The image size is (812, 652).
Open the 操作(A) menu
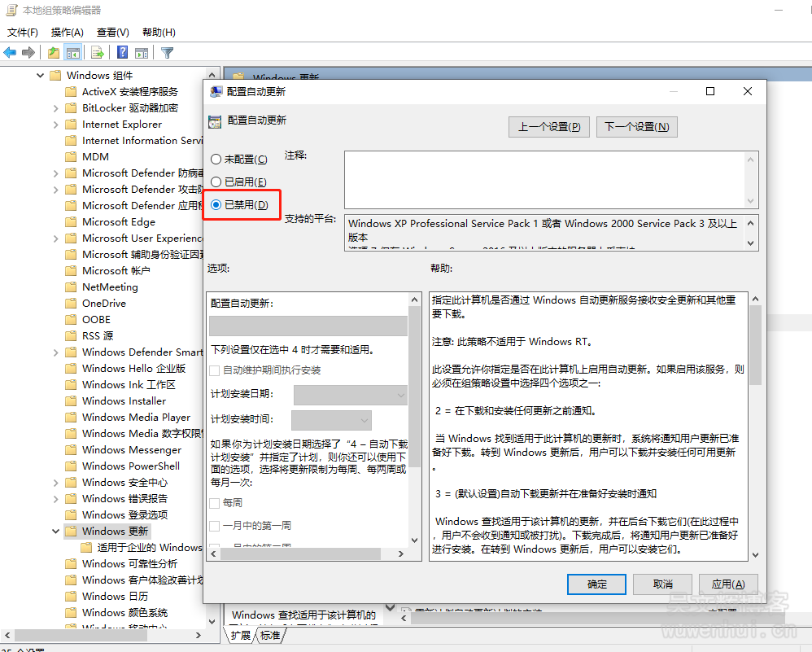point(67,33)
